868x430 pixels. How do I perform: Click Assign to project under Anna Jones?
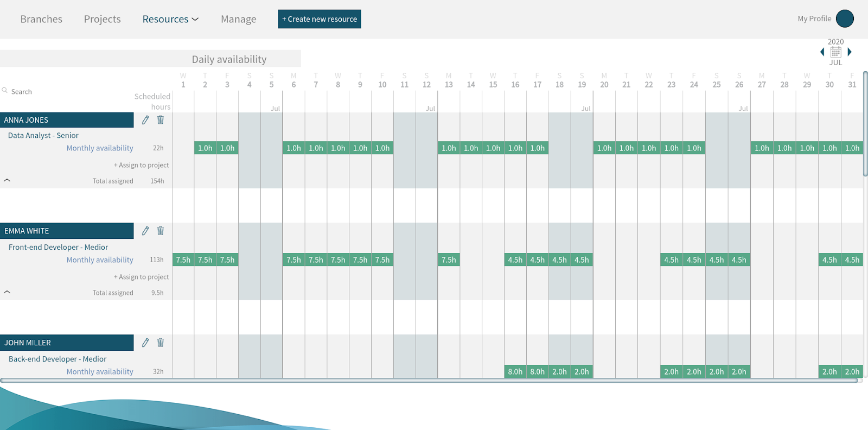(x=141, y=165)
